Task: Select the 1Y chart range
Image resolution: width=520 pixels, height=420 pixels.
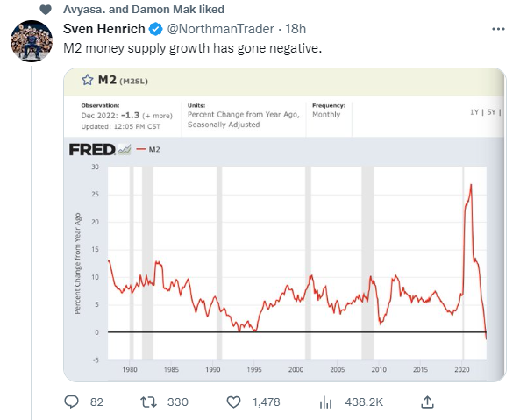Action: (x=474, y=112)
